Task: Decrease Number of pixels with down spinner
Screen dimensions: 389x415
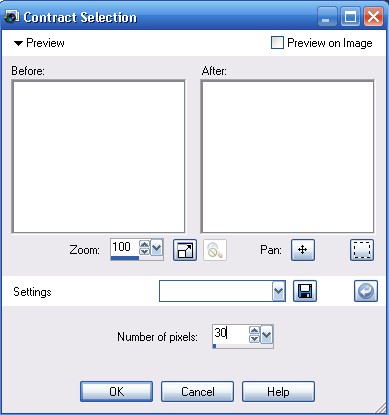Action: (254, 338)
